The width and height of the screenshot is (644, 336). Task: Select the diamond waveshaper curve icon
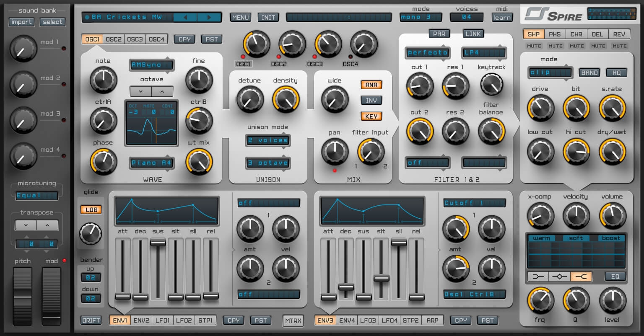point(560,276)
